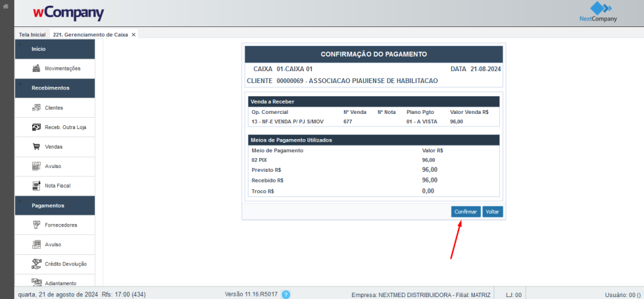
Task: Click the home icon in top-left corner
Action: tap(6, 6)
